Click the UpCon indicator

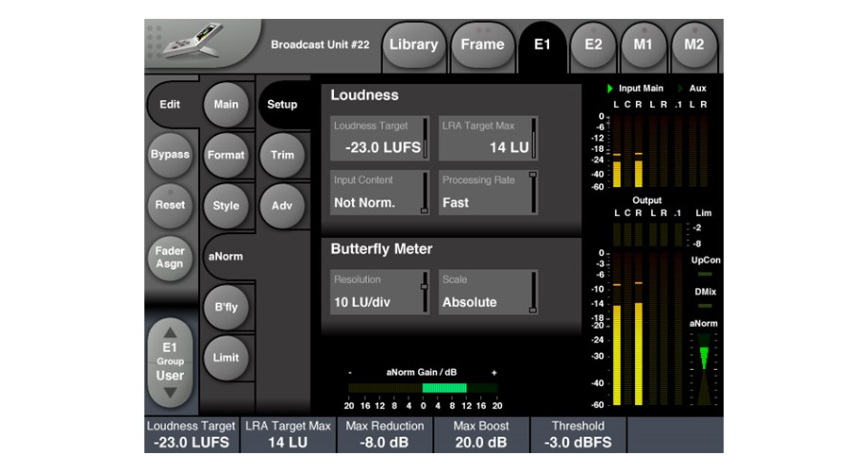[x=705, y=274]
